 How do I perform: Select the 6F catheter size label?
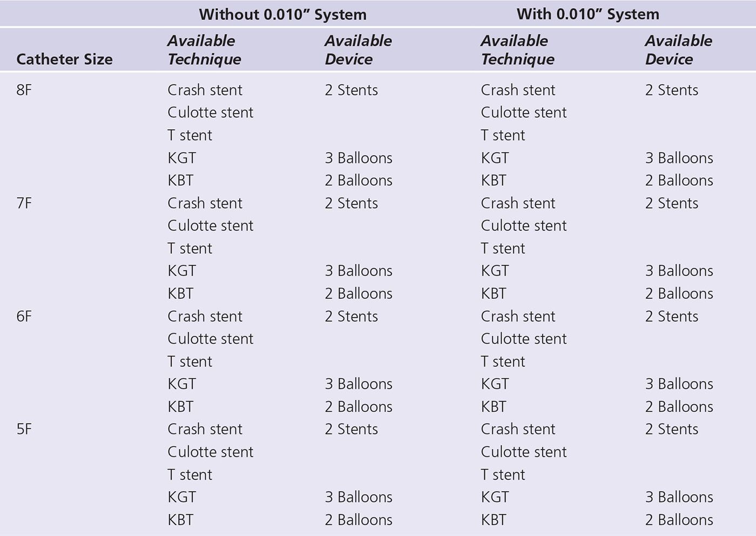point(24,316)
